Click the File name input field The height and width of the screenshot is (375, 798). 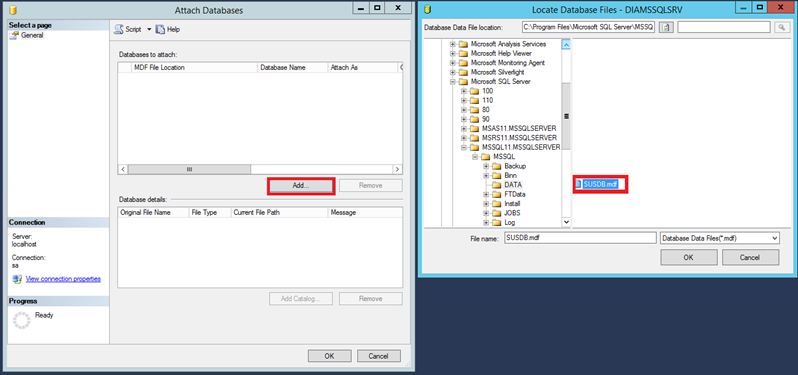tap(580, 238)
